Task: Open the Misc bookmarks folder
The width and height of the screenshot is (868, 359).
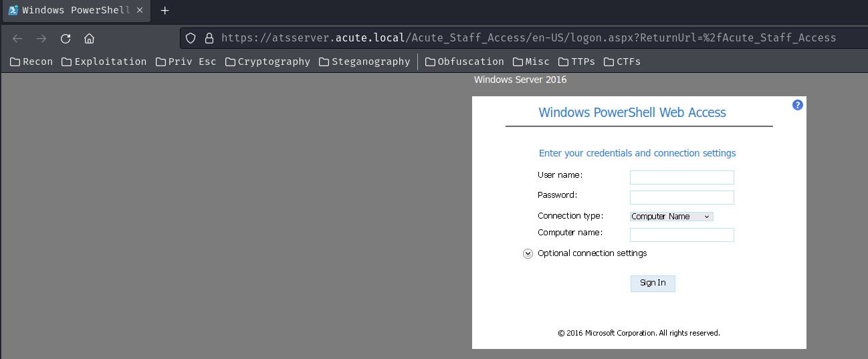Action: pyautogui.click(x=532, y=62)
